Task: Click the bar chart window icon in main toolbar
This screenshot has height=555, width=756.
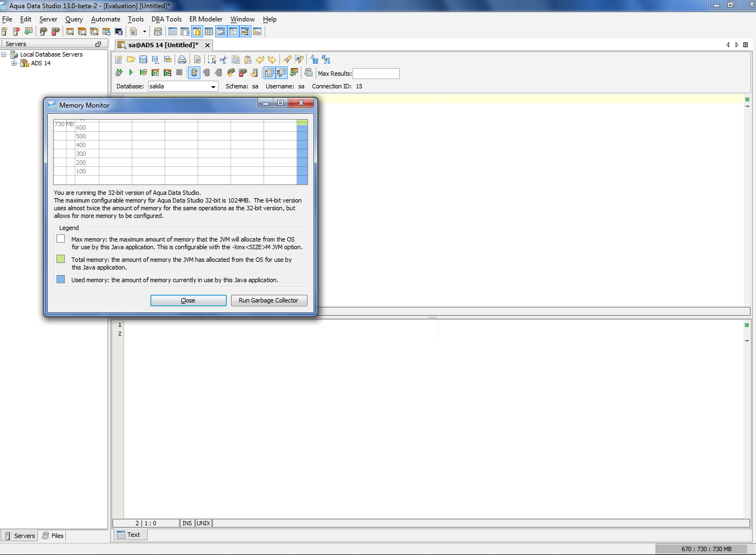Action: (257, 31)
